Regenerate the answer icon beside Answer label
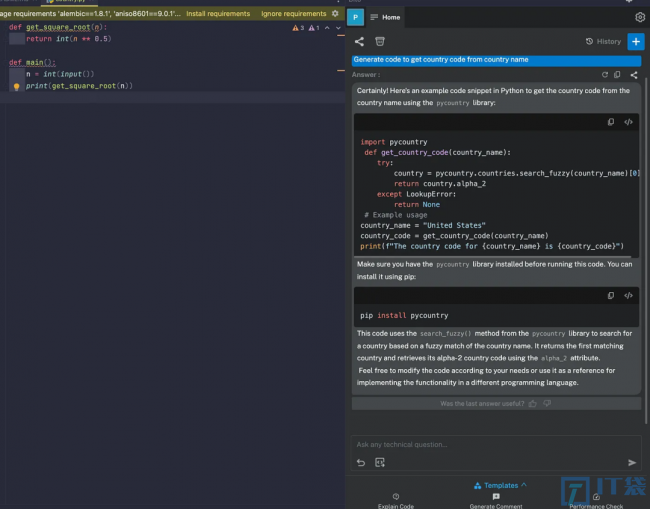Viewport: 650px width, 509px height. [605, 75]
